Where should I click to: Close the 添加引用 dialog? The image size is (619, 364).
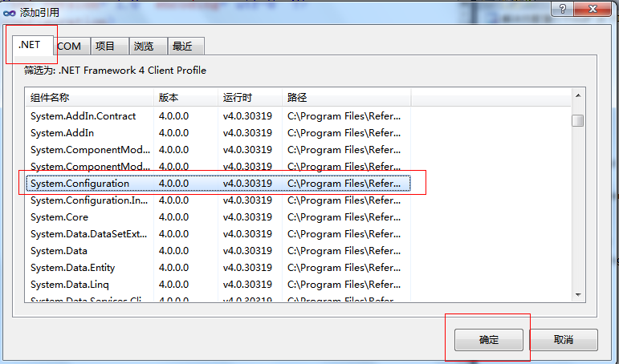pos(593,9)
